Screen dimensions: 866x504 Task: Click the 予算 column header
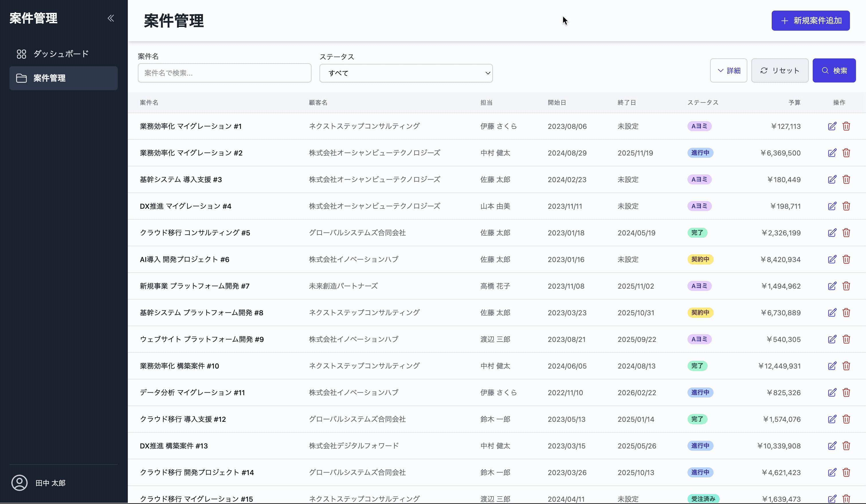794,103
